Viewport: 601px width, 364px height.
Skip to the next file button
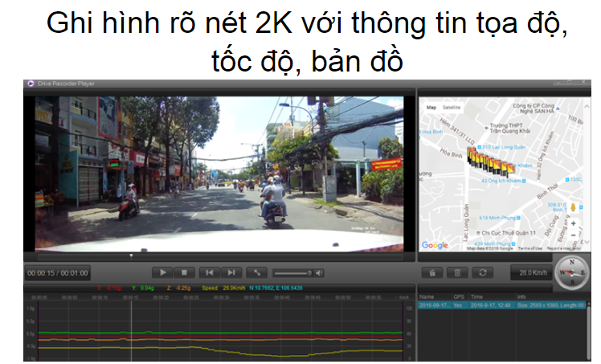[231, 273]
